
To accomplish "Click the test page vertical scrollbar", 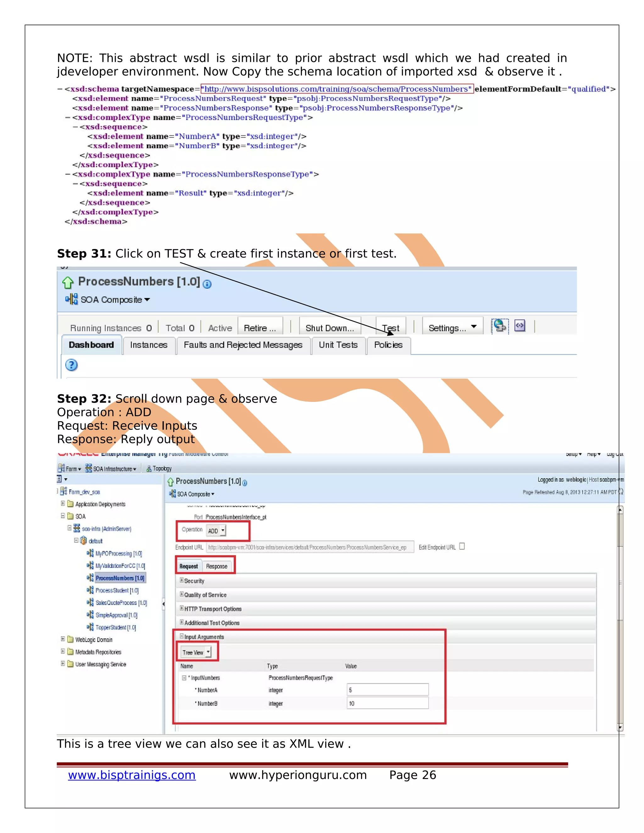I will 620,618.
